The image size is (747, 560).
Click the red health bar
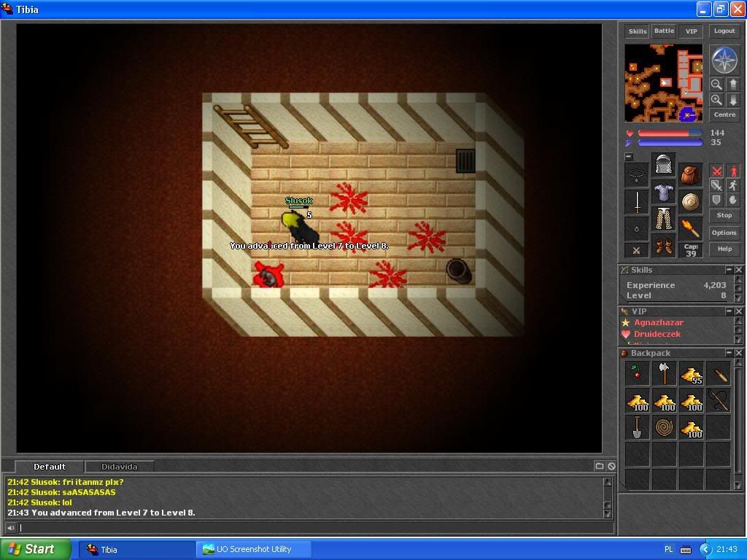pyautogui.click(x=670, y=133)
